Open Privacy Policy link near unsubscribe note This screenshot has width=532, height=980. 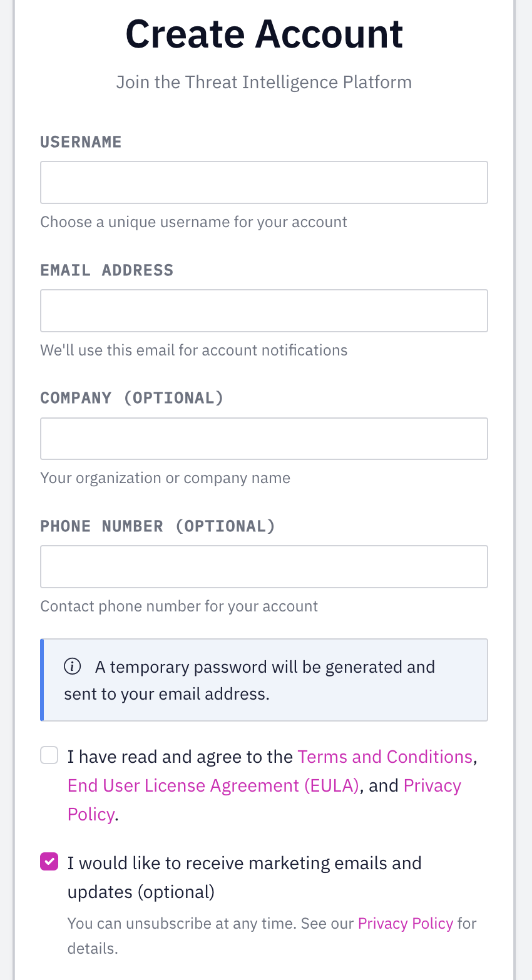coord(405,924)
